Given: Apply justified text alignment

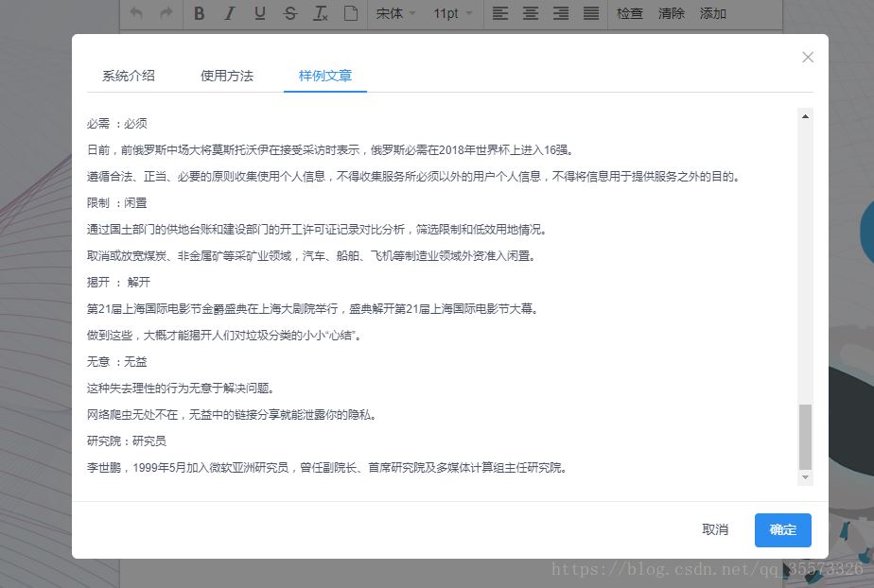Looking at the screenshot, I should pos(591,13).
